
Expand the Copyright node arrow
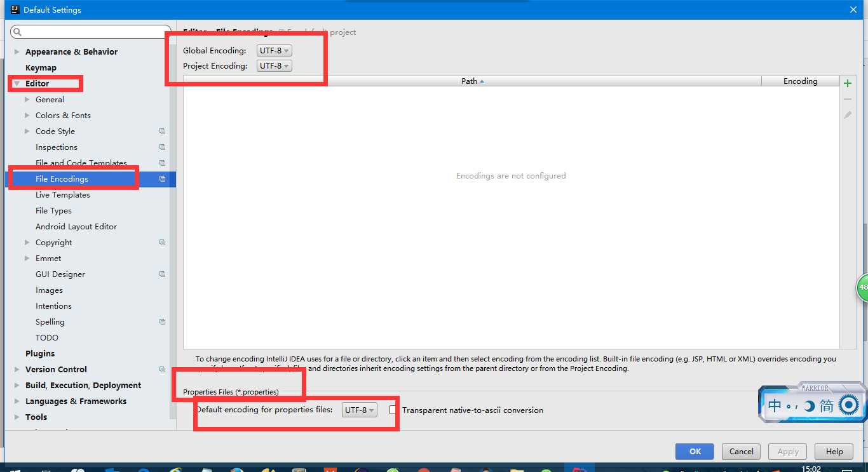(x=27, y=243)
